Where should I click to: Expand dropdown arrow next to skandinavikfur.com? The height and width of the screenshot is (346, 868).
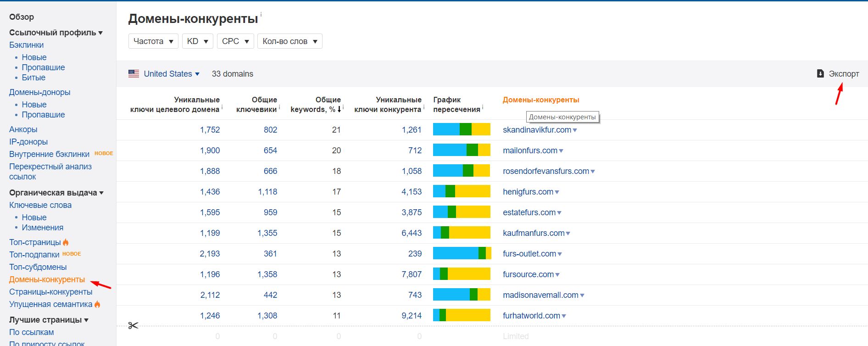575,130
